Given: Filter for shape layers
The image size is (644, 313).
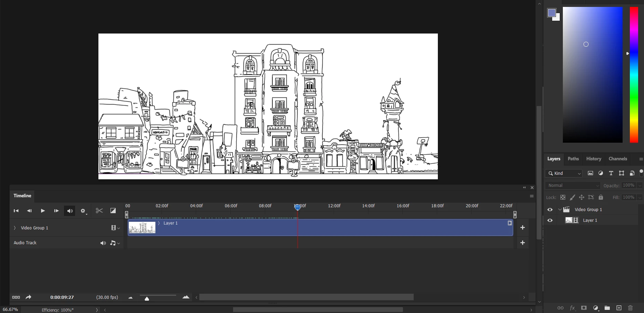Looking at the screenshot, I should pyautogui.click(x=622, y=173).
